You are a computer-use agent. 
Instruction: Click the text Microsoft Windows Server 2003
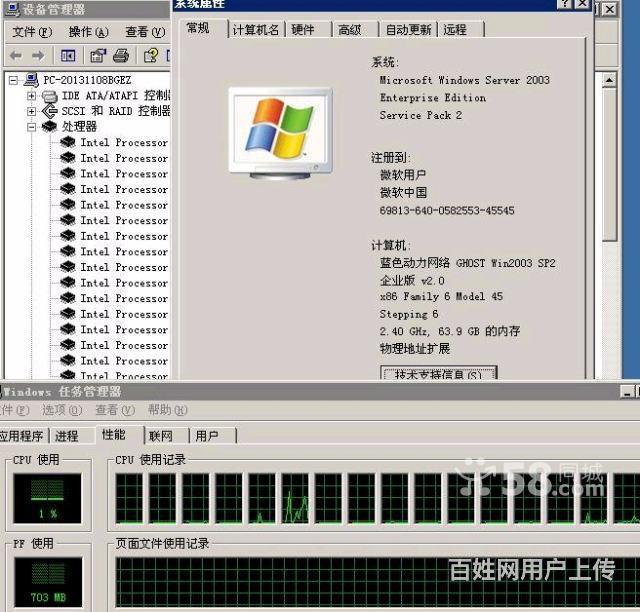pos(464,80)
